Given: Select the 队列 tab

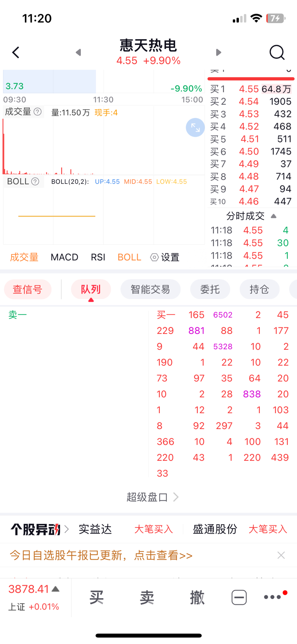Looking at the screenshot, I should 91,289.
